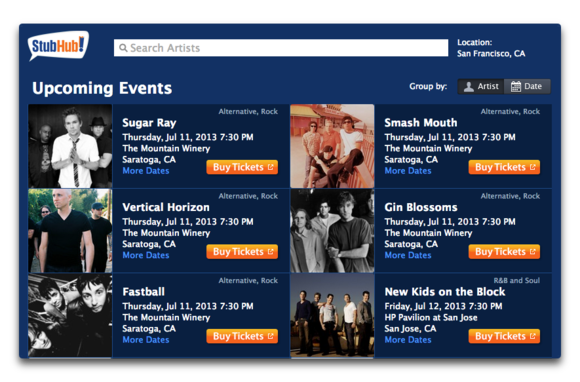Viewport: 580px width, 382px height.
Task: Open More Dates for Sugar Ray
Action: (x=146, y=171)
